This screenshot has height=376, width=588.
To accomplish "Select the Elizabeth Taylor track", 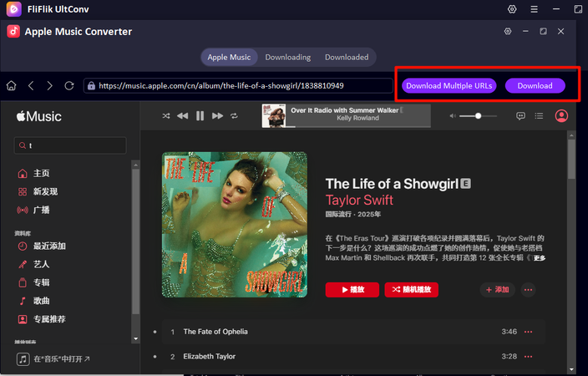I will click(x=353, y=357).
